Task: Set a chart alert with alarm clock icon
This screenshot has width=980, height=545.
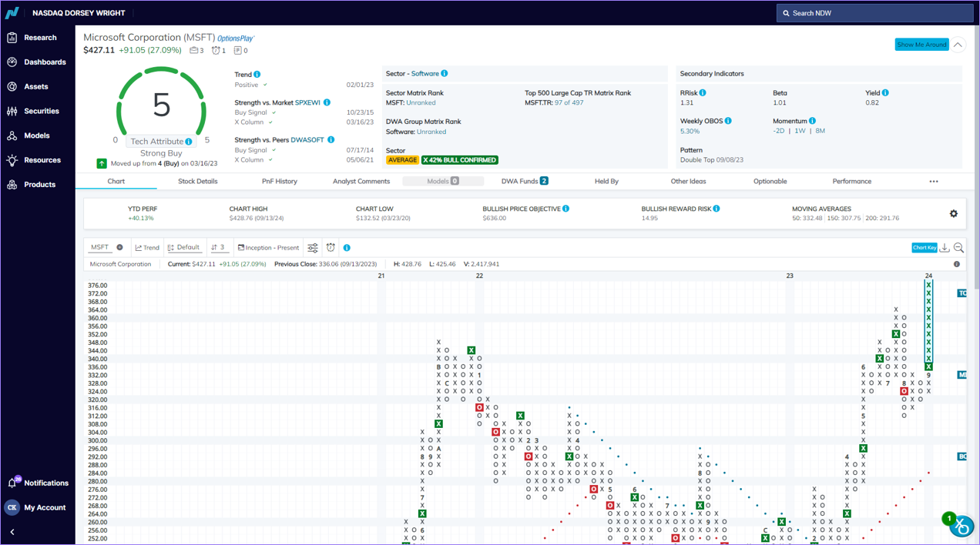Action: pos(331,248)
